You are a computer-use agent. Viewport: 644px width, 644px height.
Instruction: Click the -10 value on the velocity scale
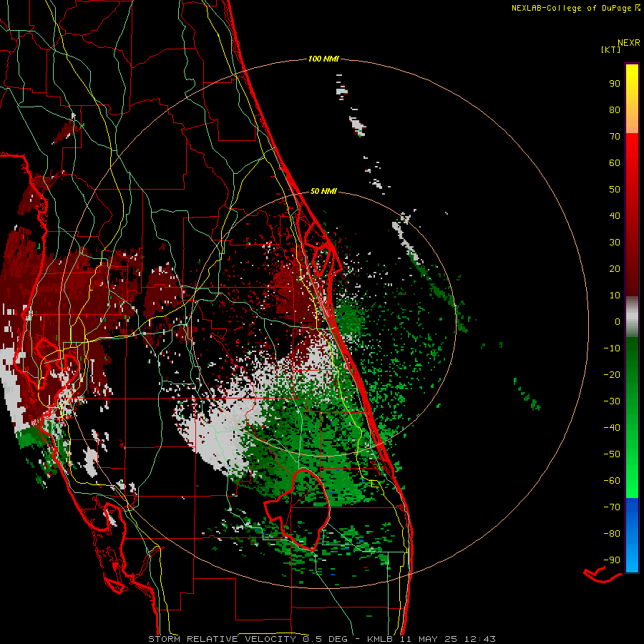tap(612, 348)
